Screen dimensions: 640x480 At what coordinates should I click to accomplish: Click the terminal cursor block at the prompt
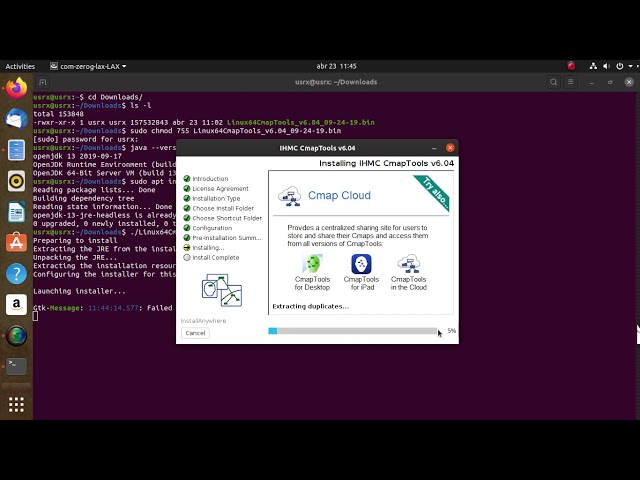[x=36, y=316]
